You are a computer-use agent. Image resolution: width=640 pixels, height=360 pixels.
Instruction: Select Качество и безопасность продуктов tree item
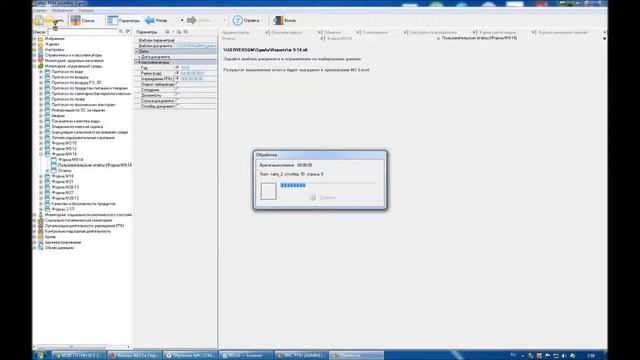[x=83, y=204]
